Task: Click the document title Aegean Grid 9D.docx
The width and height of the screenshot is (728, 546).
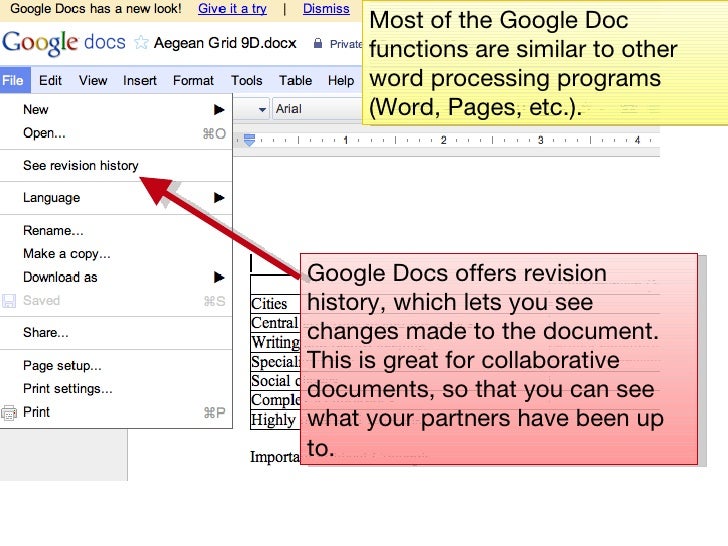Action: tap(225, 43)
